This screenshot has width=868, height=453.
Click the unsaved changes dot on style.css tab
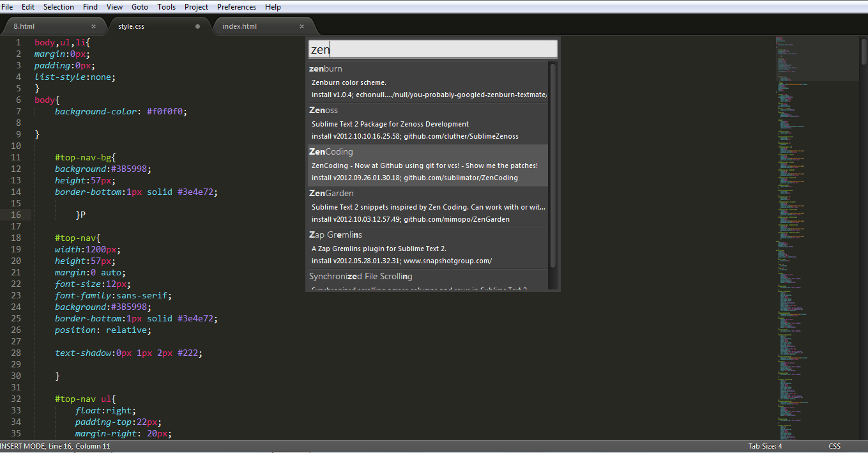point(198,26)
